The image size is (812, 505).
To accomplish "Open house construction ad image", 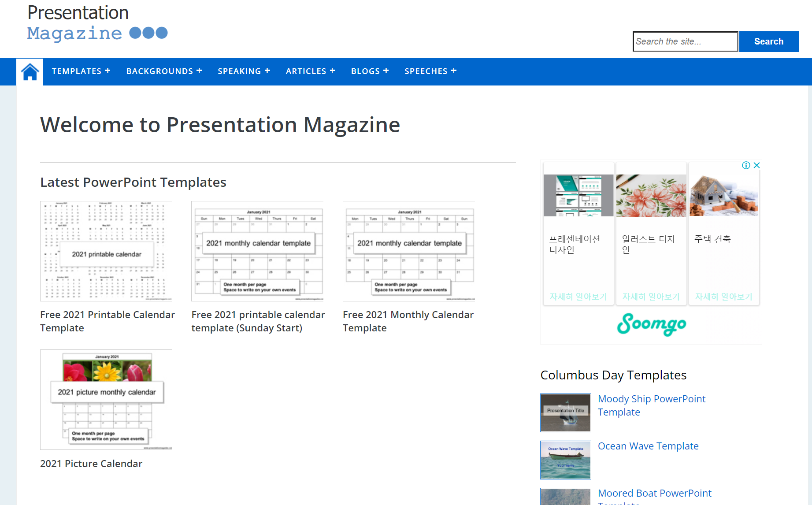I will pos(724,195).
